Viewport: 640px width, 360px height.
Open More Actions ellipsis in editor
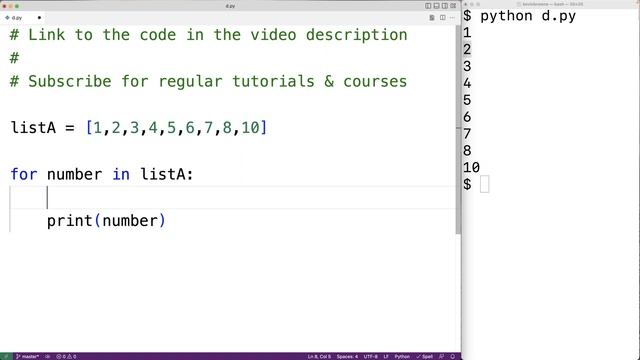click(452, 18)
